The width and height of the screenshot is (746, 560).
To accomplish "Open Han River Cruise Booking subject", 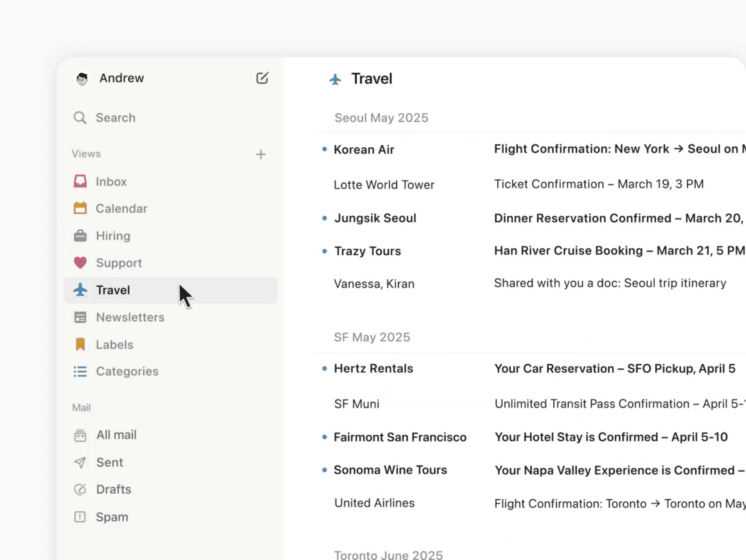I will tap(619, 250).
